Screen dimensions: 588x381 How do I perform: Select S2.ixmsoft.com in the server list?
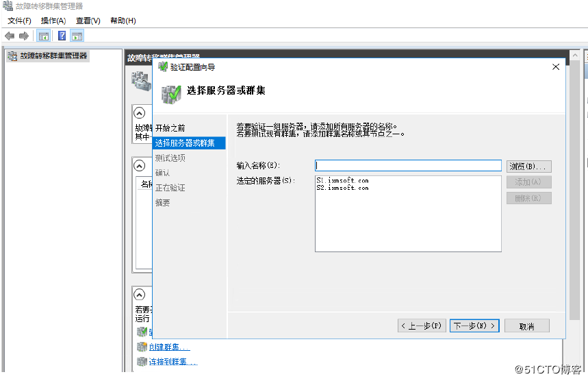342,188
